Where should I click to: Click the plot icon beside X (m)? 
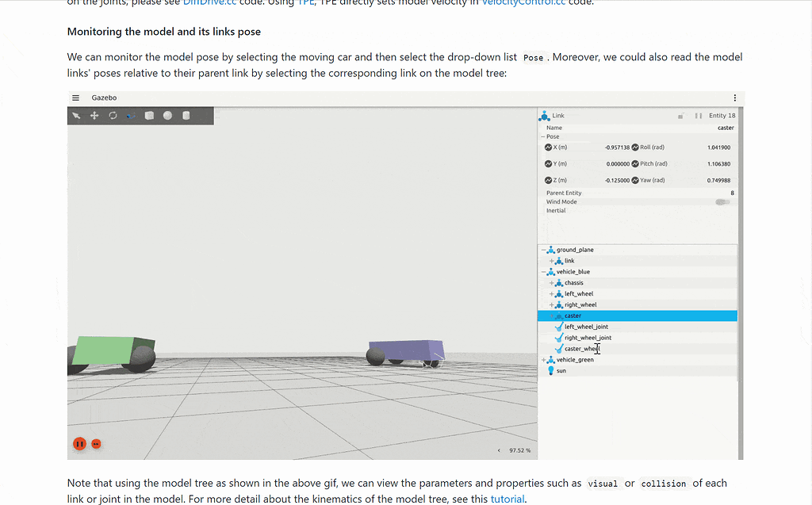pos(548,147)
